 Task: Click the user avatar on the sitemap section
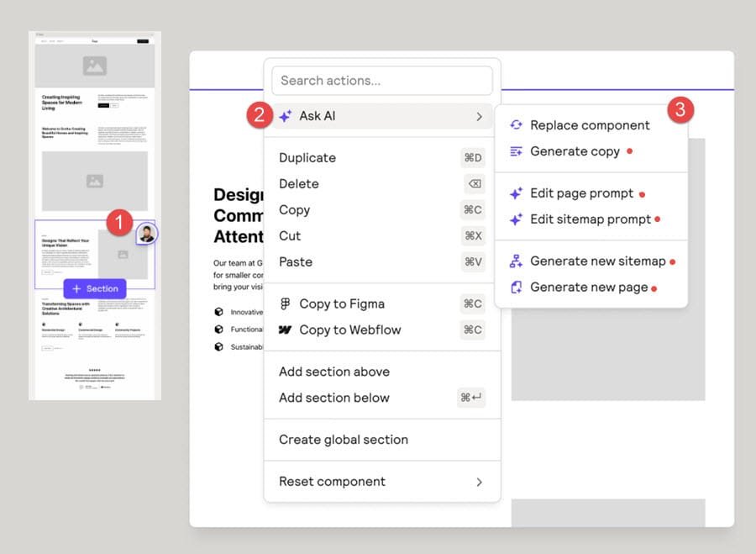(x=146, y=234)
